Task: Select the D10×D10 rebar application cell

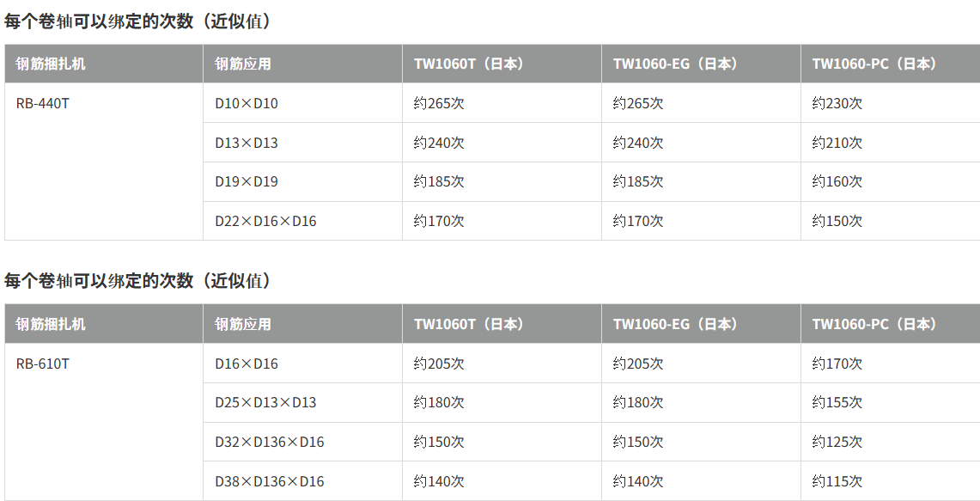Action: click(247, 103)
